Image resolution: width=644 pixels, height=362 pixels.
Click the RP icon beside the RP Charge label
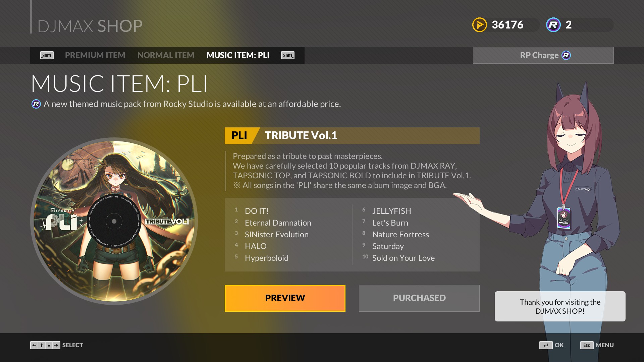coord(566,55)
